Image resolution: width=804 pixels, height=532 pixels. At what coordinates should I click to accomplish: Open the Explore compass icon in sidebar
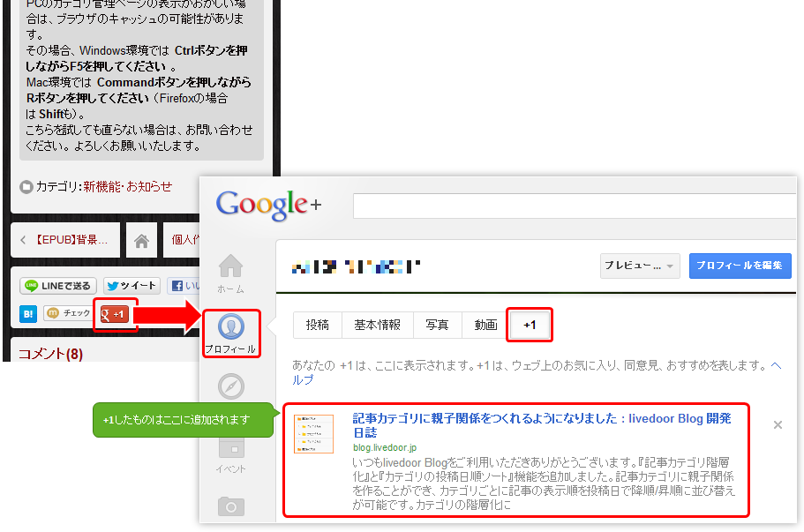tap(231, 386)
